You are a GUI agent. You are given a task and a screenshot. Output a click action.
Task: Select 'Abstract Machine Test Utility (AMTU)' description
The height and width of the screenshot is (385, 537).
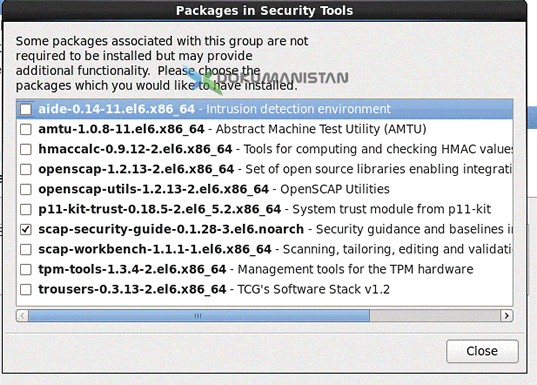321,129
